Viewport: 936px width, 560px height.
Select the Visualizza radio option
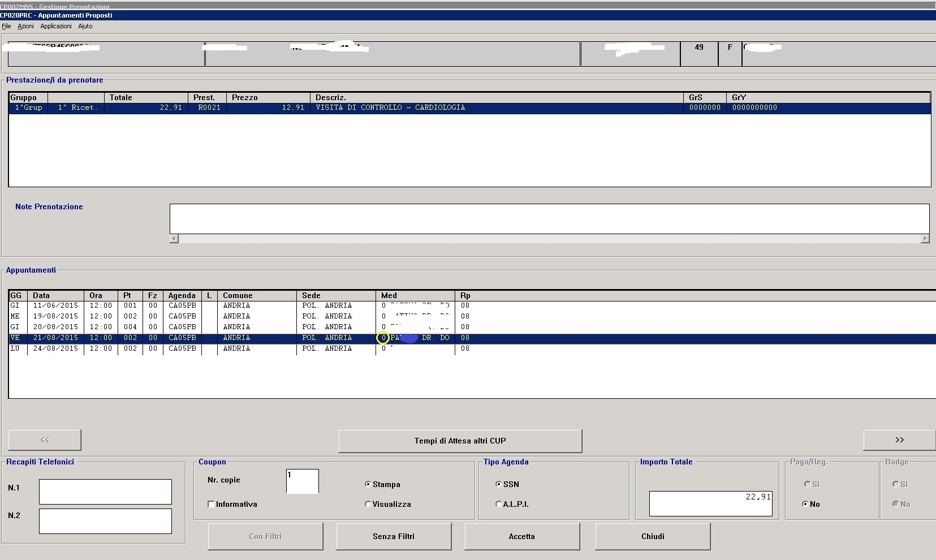click(368, 504)
